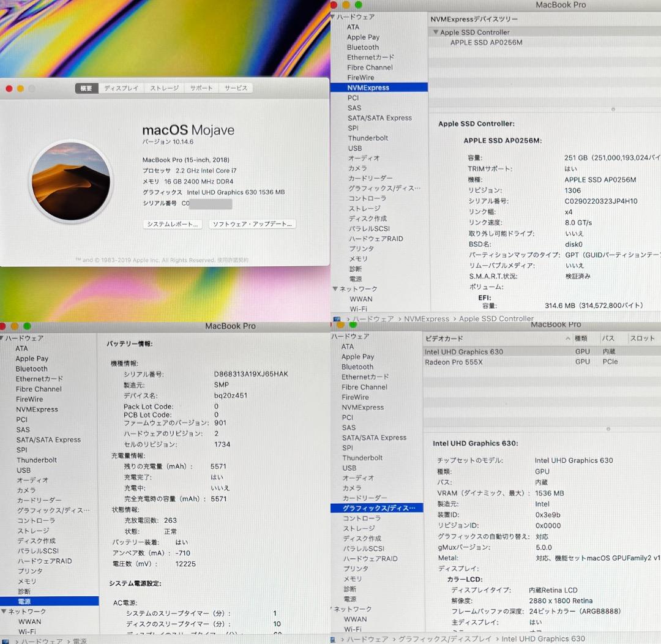
Task: Select Radeon Pro 555X video card row
Action: 542,362
